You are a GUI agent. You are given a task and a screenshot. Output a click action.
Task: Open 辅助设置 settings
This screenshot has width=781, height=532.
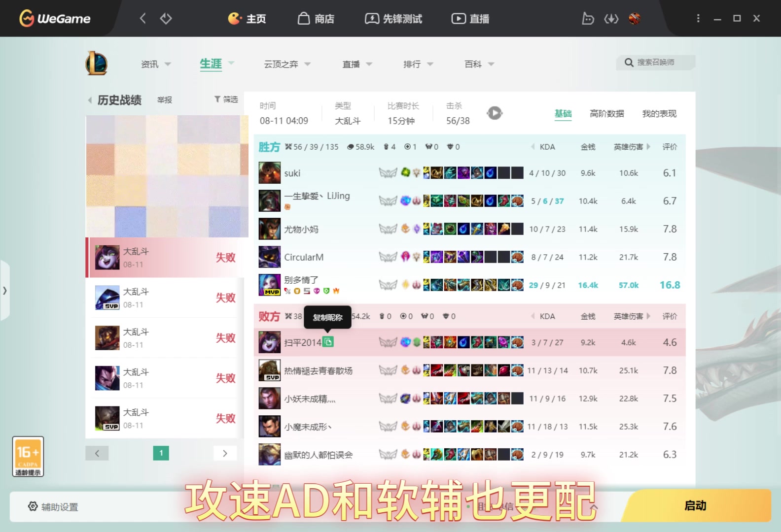point(53,507)
